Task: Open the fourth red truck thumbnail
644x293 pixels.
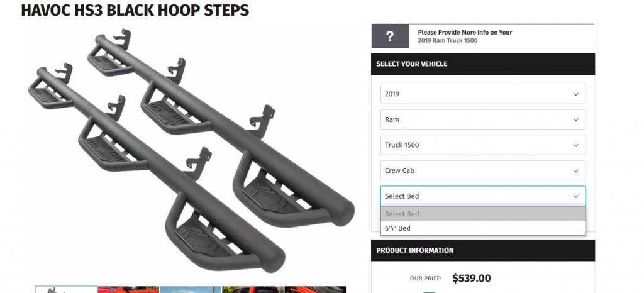Action: click(253, 290)
